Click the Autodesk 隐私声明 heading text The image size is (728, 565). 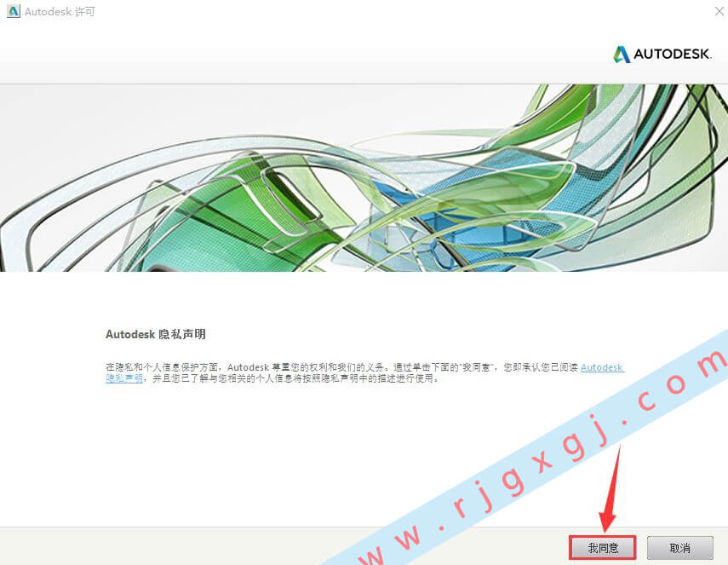coord(156,334)
